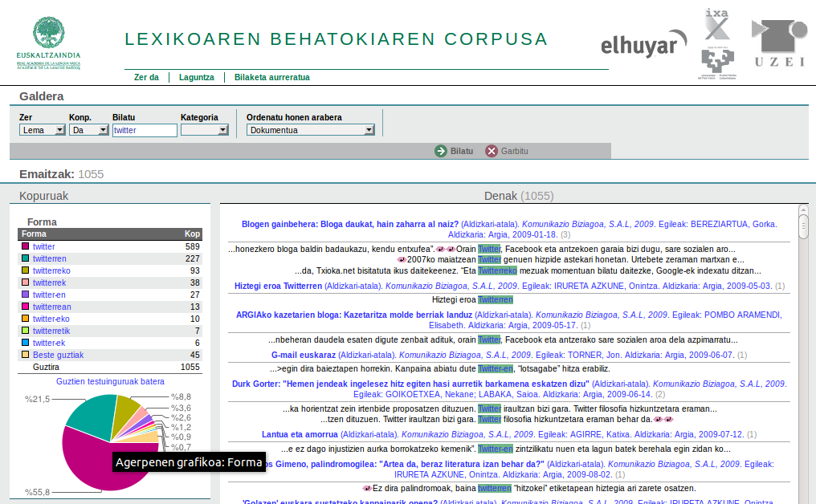Click the highlighted Twitter-en before "lotsagabe"
The height and width of the screenshot is (504, 816).
coord(496,368)
